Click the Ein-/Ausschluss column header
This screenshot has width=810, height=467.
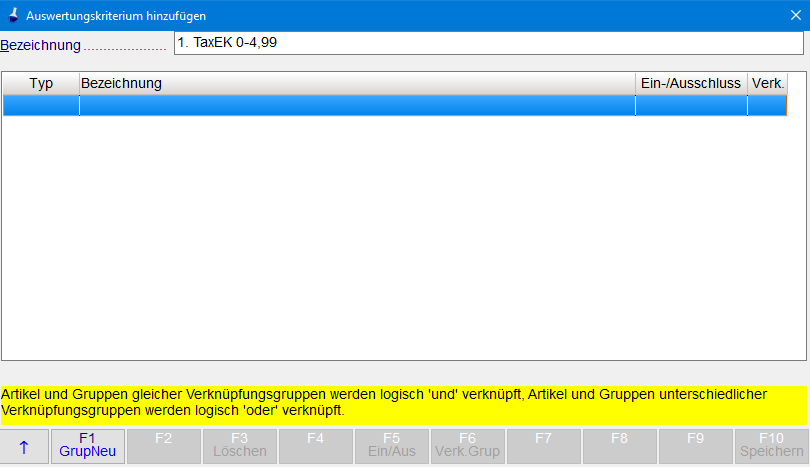[691, 83]
